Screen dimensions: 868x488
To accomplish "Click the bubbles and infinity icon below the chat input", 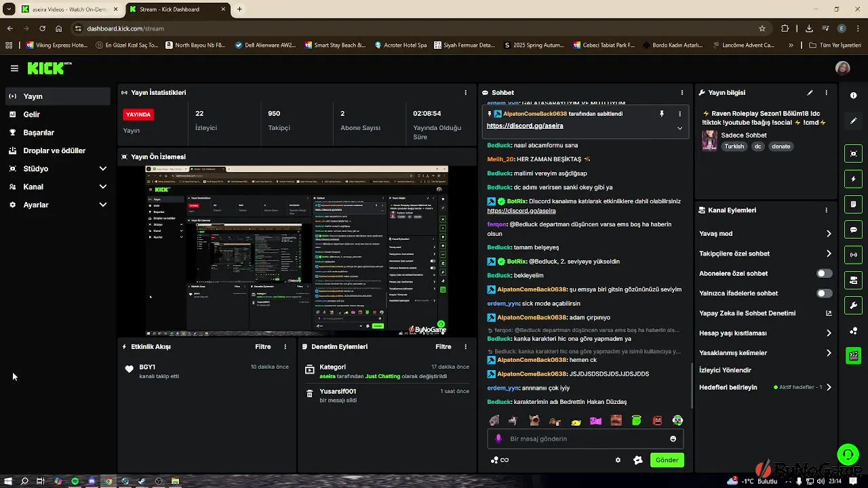I will pyautogui.click(x=499, y=460).
